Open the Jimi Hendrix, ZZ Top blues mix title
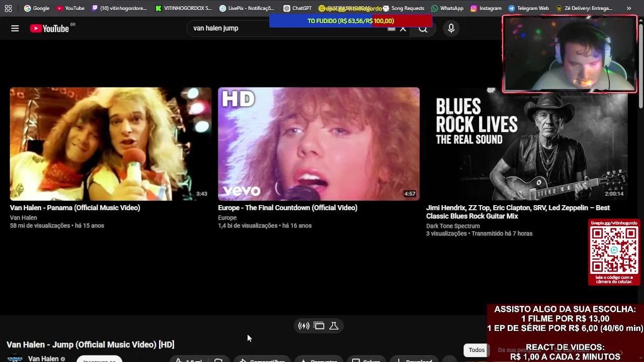Screen dimensions: 644x362 [518, 212]
